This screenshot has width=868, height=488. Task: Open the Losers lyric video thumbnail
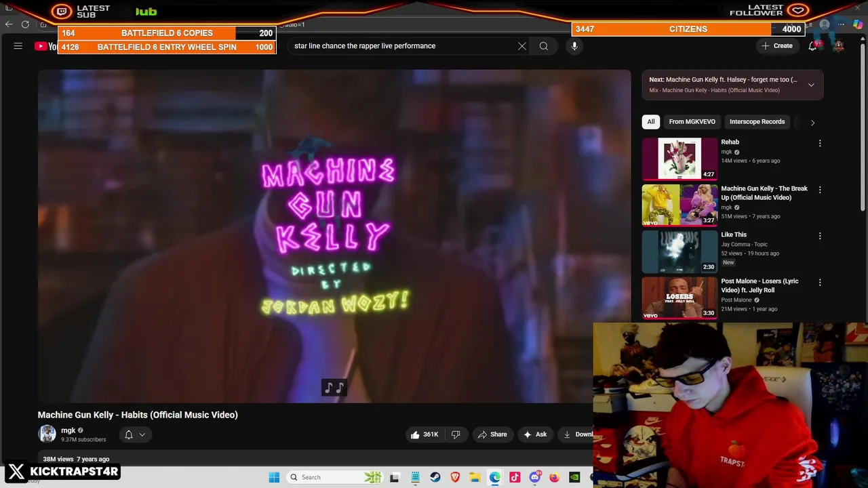click(x=679, y=298)
